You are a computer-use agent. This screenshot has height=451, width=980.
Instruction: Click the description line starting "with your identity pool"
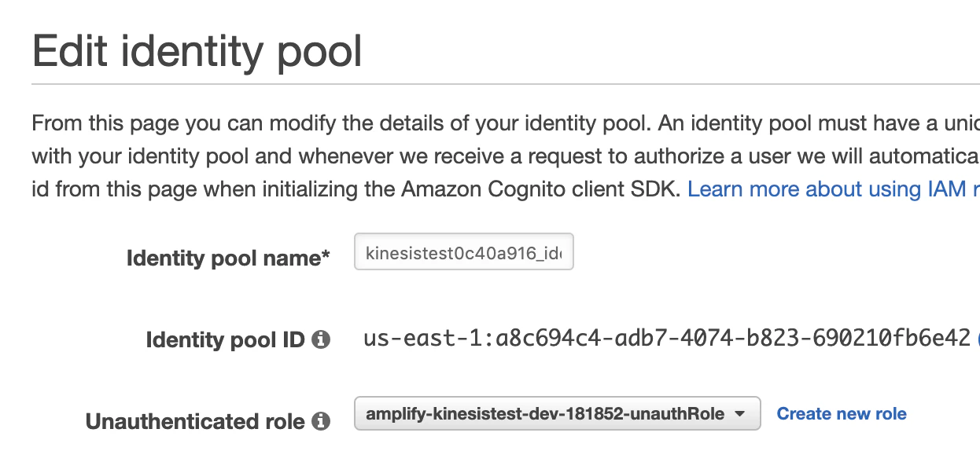pyautogui.click(x=503, y=156)
